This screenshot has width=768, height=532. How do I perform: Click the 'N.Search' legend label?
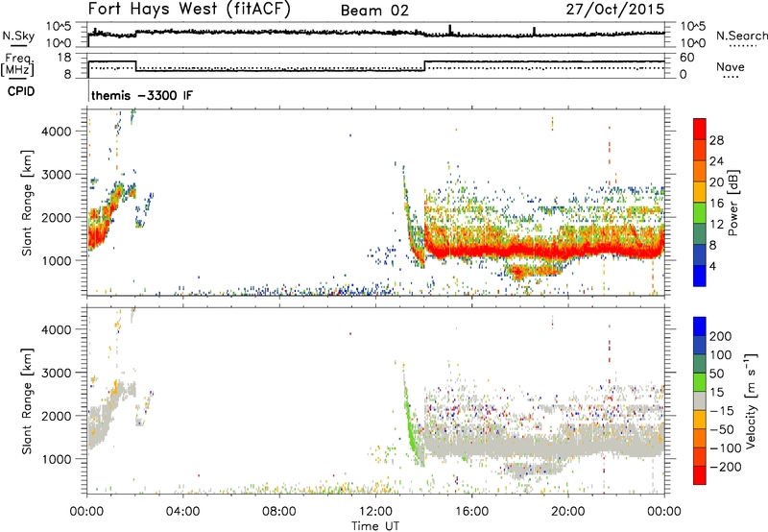pyautogui.click(x=741, y=36)
